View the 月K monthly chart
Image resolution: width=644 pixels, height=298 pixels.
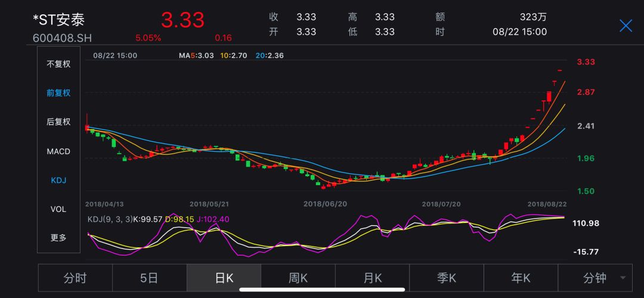(x=372, y=278)
